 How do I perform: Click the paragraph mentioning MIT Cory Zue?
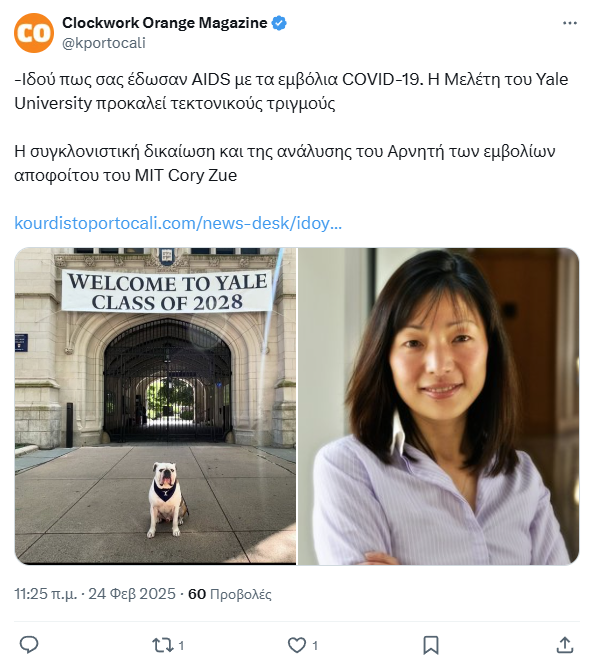point(285,163)
